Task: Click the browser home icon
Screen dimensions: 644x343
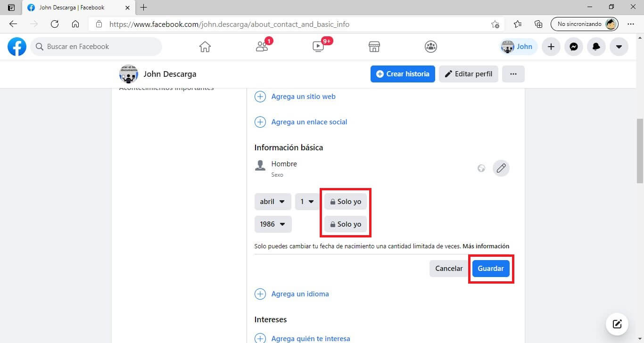Action: tap(75, 24)
